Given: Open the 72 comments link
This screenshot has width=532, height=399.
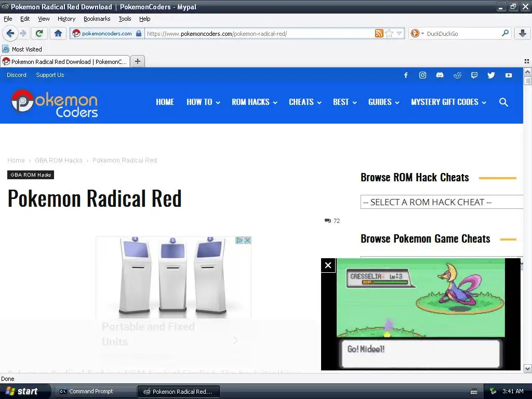Looking at the screenshot, I should tap(332, 221).
